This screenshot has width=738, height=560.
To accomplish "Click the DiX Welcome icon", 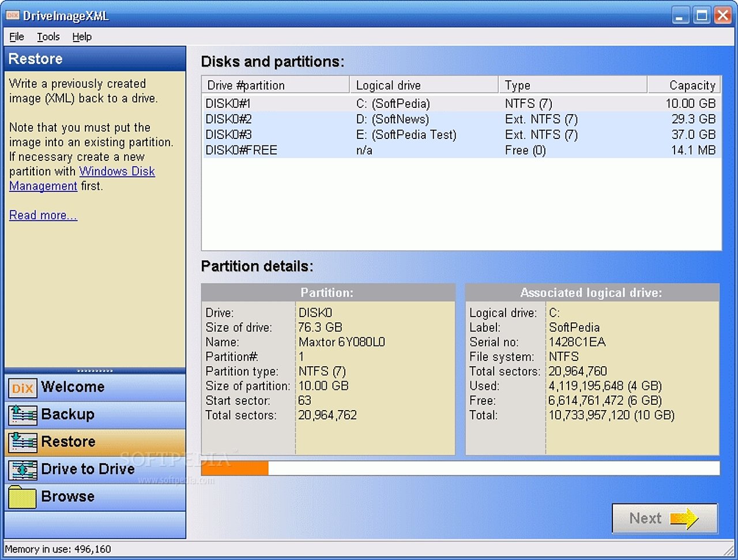I will coord(22,388).
